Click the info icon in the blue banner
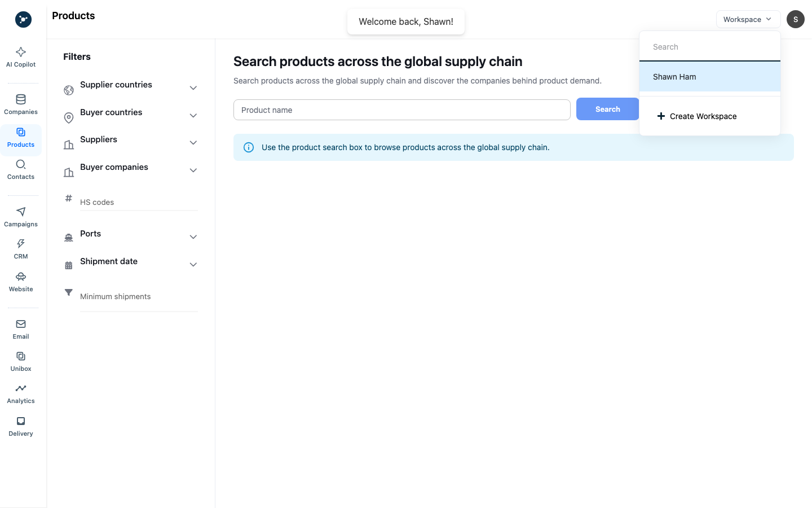Screen dimensions: 812x508 (x=249, y=147)
